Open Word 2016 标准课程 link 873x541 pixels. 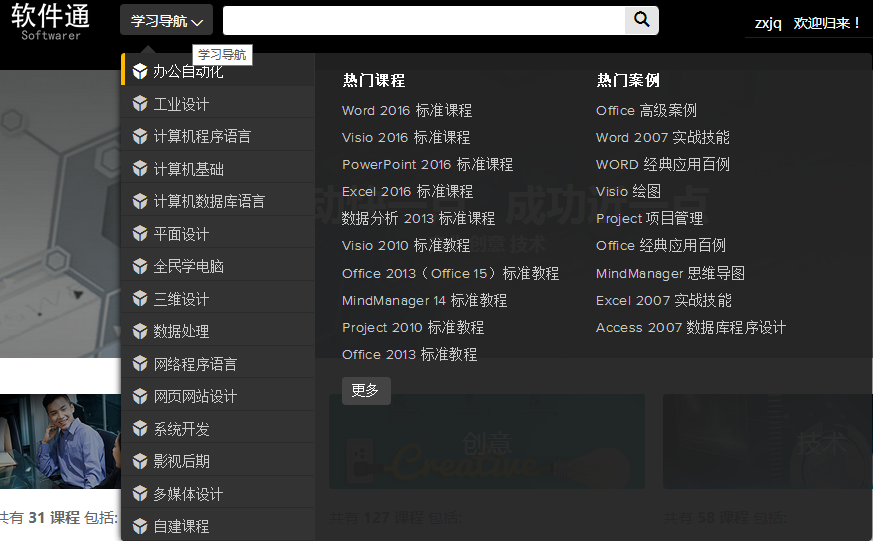click(407, 110)
